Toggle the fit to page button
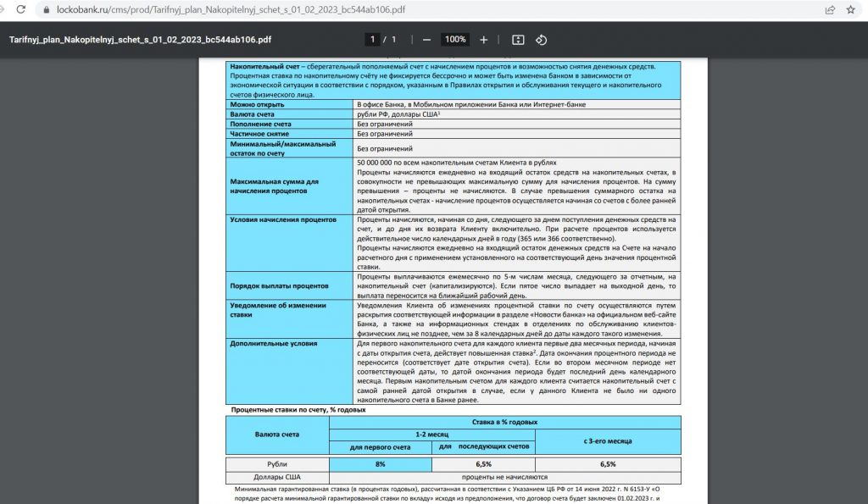 coord(519,40)
